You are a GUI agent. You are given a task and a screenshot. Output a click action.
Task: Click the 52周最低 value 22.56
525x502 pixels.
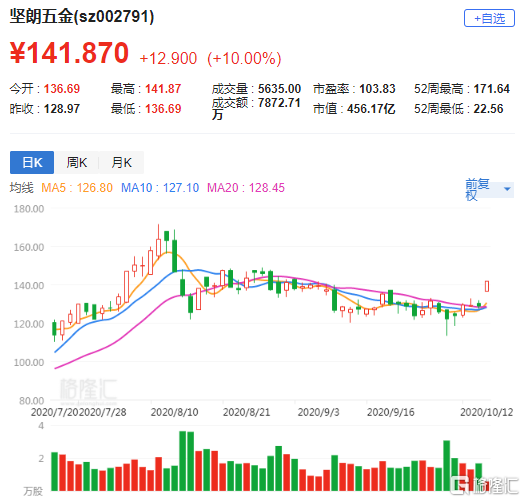489,109
